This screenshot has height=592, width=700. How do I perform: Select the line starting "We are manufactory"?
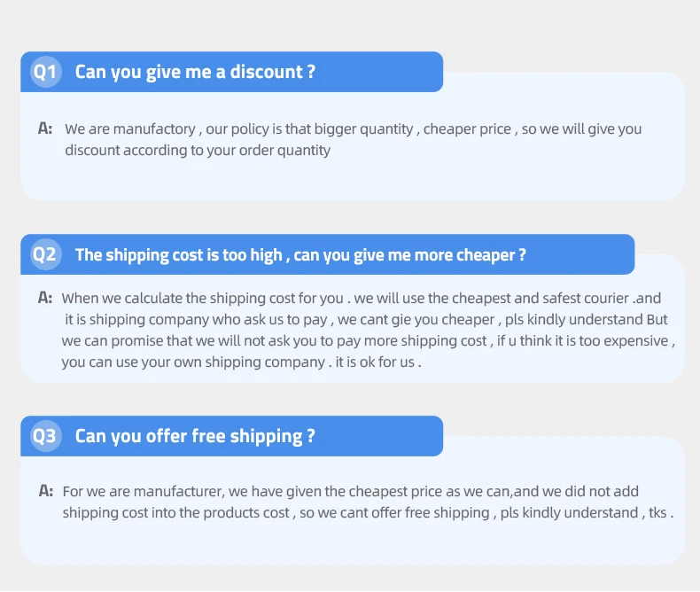click(353, 129)
